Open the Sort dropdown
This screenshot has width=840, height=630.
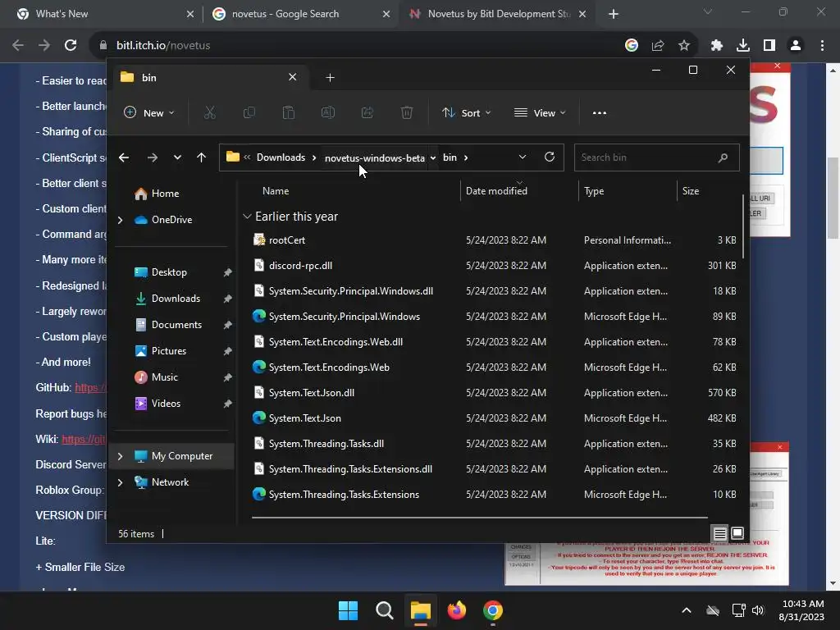(x=466, y=112)
